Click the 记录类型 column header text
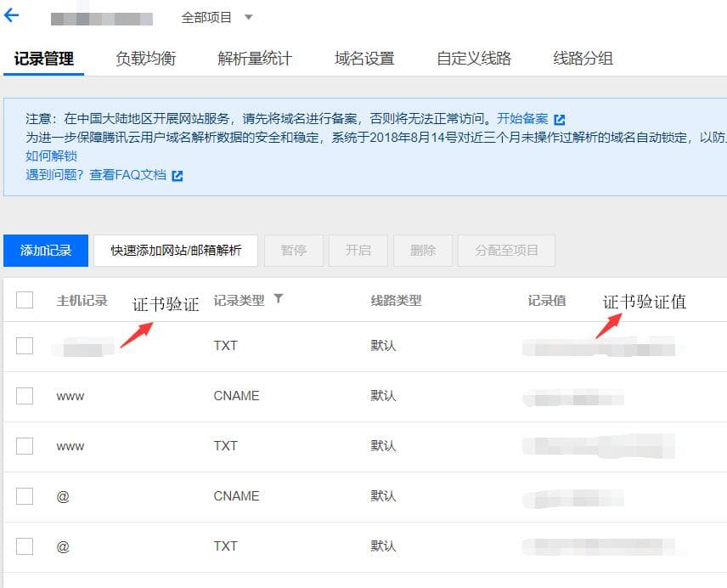Viewport: 727px width, 588px height. [x=239, y=301]
